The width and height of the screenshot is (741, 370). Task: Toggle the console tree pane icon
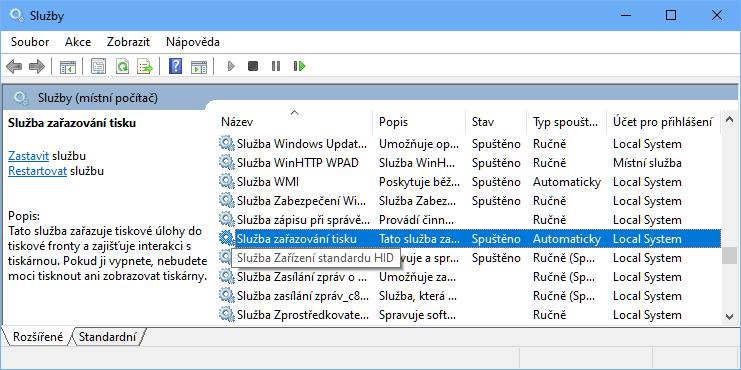coord(68,67)
